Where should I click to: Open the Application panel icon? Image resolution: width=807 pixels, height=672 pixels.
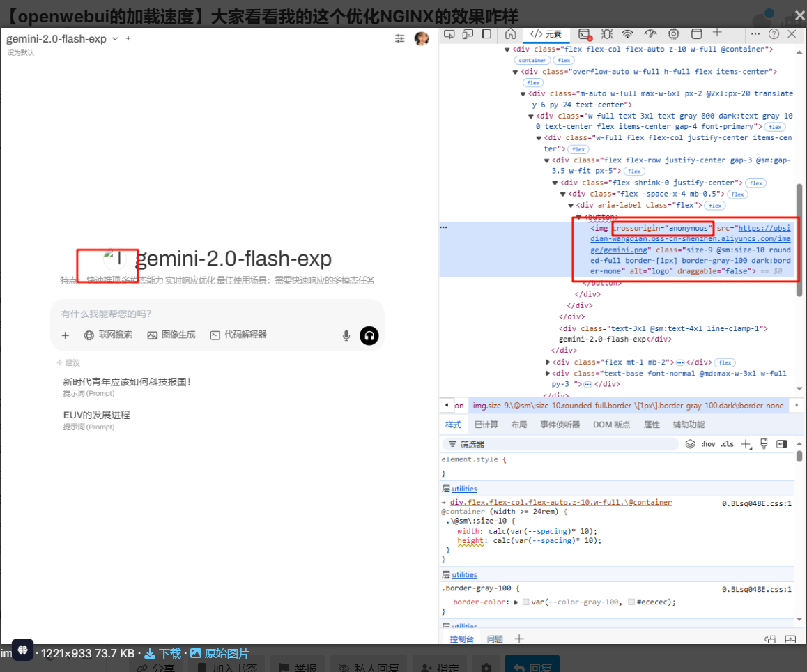pyautogui.click(x=696, y=34)
